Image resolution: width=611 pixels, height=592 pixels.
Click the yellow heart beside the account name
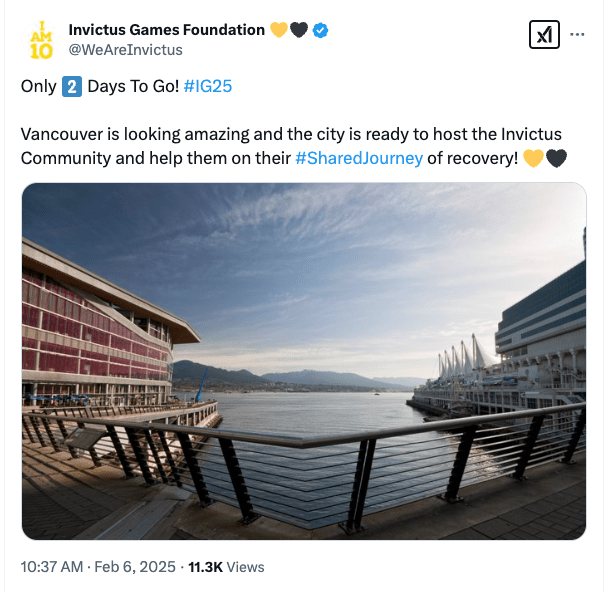(279, 30)
